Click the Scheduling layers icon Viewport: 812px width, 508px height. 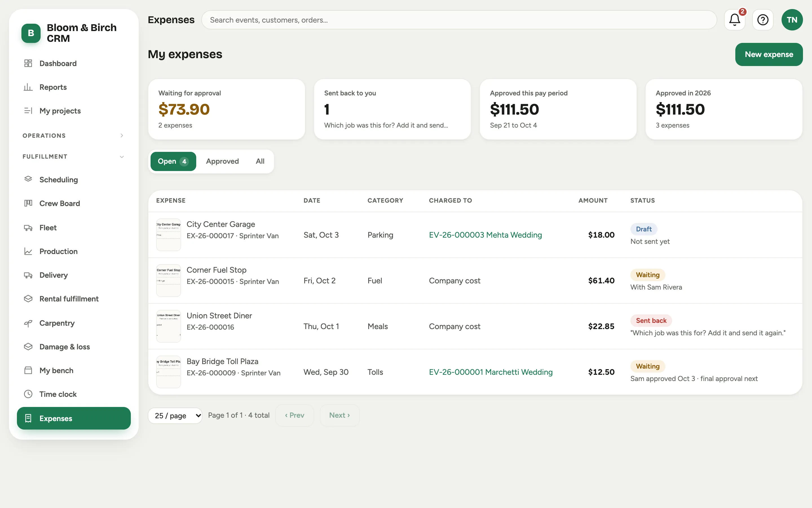[28, 179]
